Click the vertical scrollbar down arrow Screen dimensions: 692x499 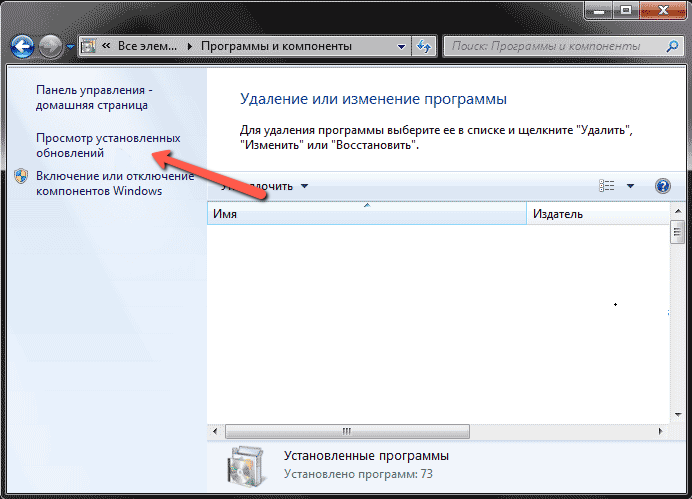tap(678, 414)
